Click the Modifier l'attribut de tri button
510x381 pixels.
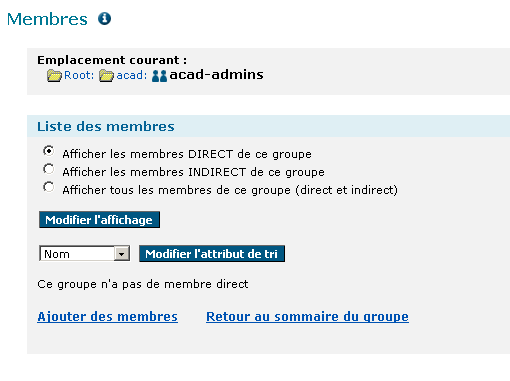point(212,254)
